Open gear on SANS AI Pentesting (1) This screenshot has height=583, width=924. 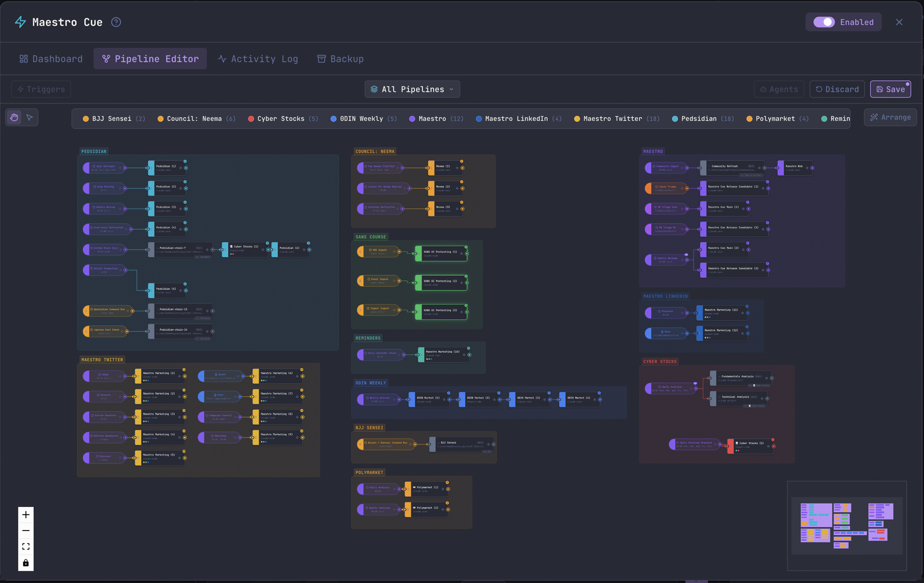pyautogui.click(x=462, y=254)
